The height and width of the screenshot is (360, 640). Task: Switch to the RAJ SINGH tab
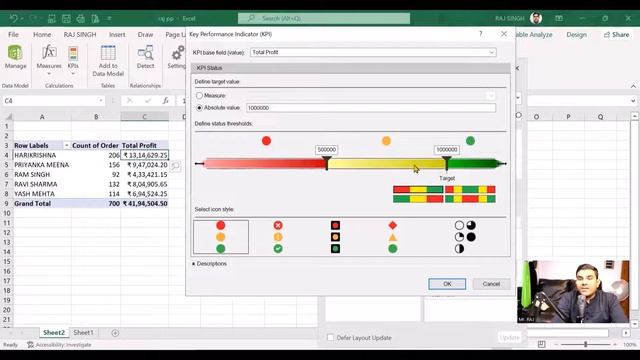point(80,35)
